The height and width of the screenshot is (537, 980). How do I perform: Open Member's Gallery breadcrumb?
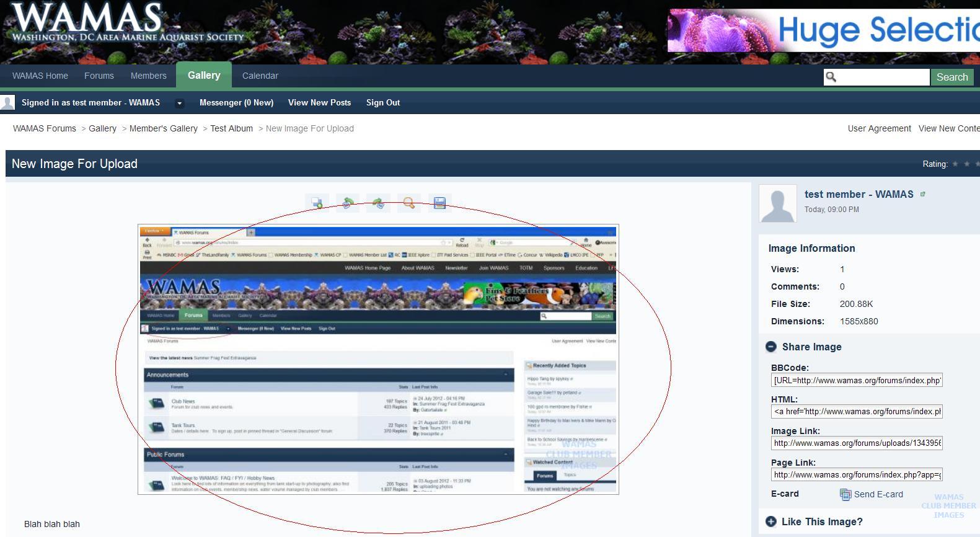[164, 128]
